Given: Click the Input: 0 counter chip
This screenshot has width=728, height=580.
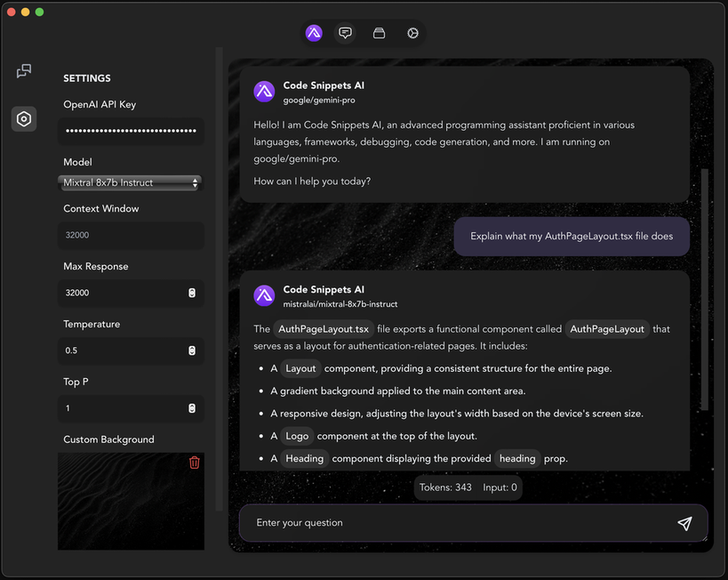Looking at the screenshot, I should point(501,487).
